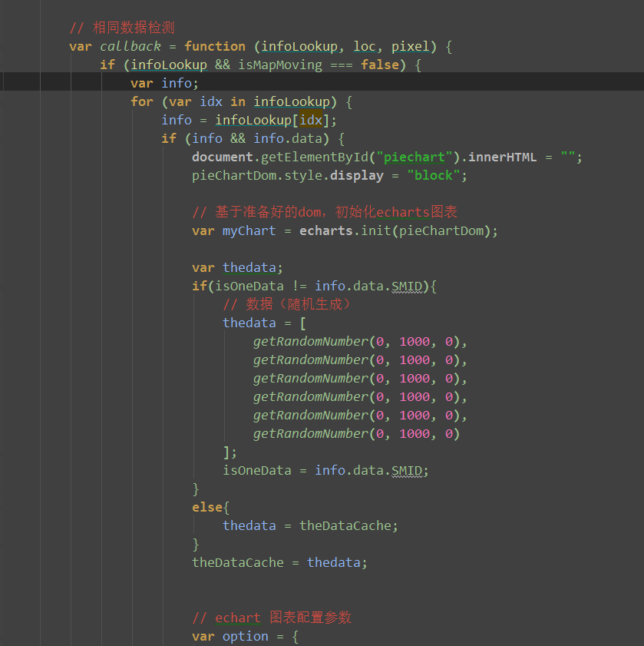Viewport: 644px width, 646px height.
Task: Click the "block" string literal
Action: point(433,175)
